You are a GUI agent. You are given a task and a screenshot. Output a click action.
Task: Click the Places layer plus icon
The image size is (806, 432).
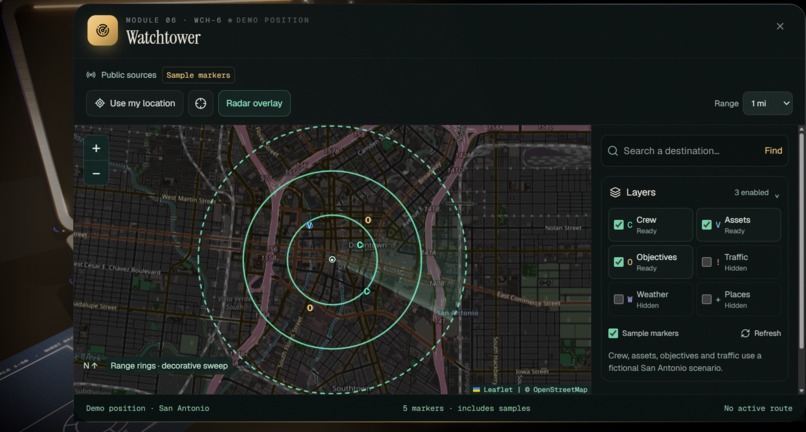coord(718,299)
